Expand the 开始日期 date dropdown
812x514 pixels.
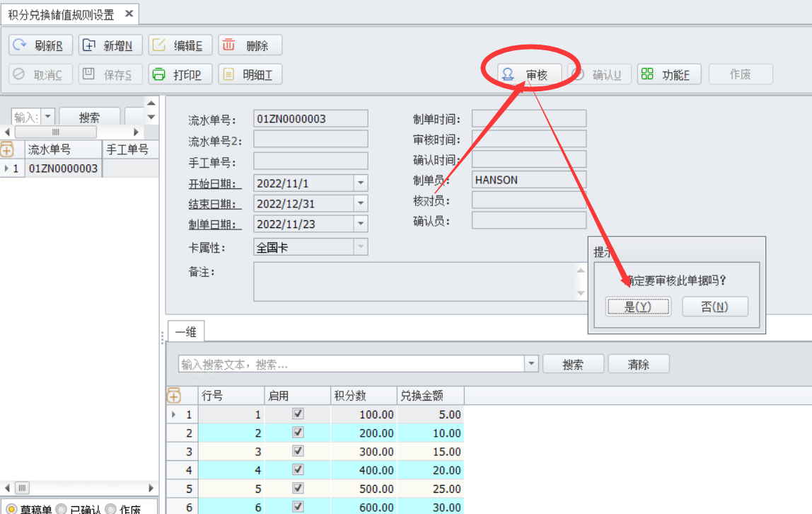click(x=361, y=183)
